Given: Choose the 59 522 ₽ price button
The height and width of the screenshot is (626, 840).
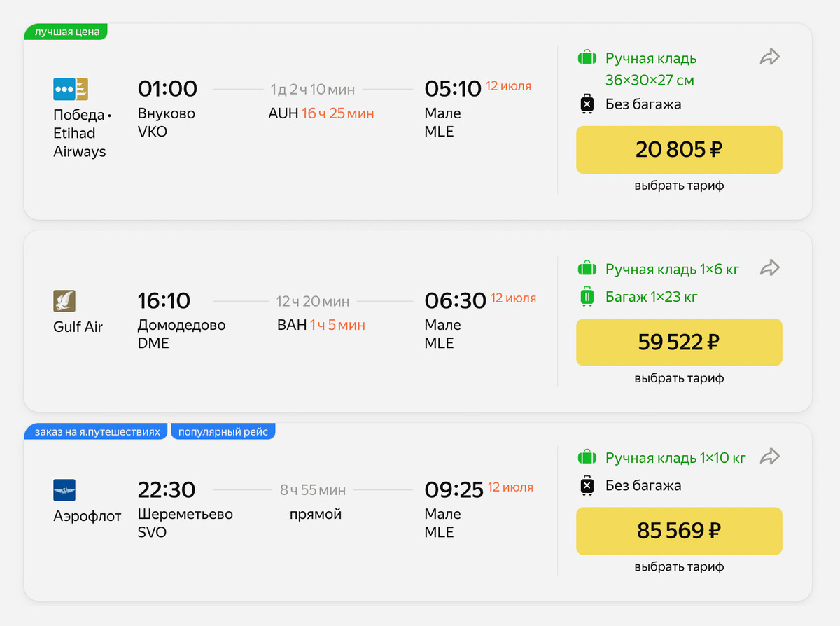Looking at the screenshot, I should tap(679, 342).
